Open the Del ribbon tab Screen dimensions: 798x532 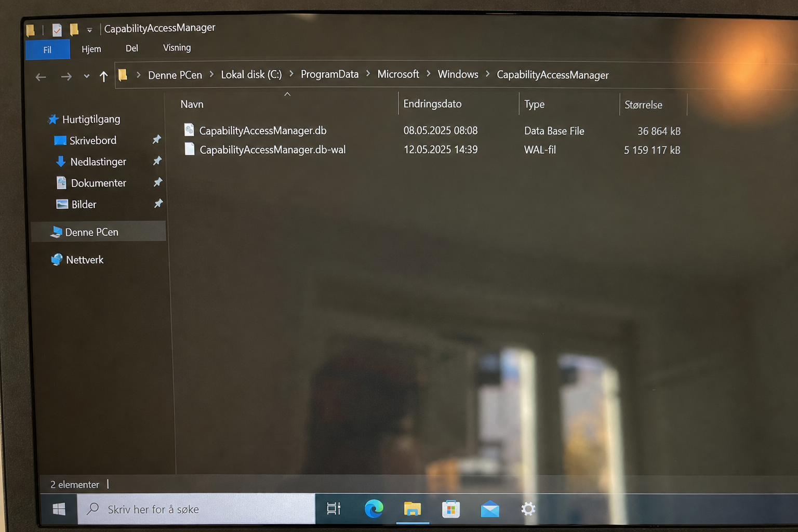tap(132, 48)
